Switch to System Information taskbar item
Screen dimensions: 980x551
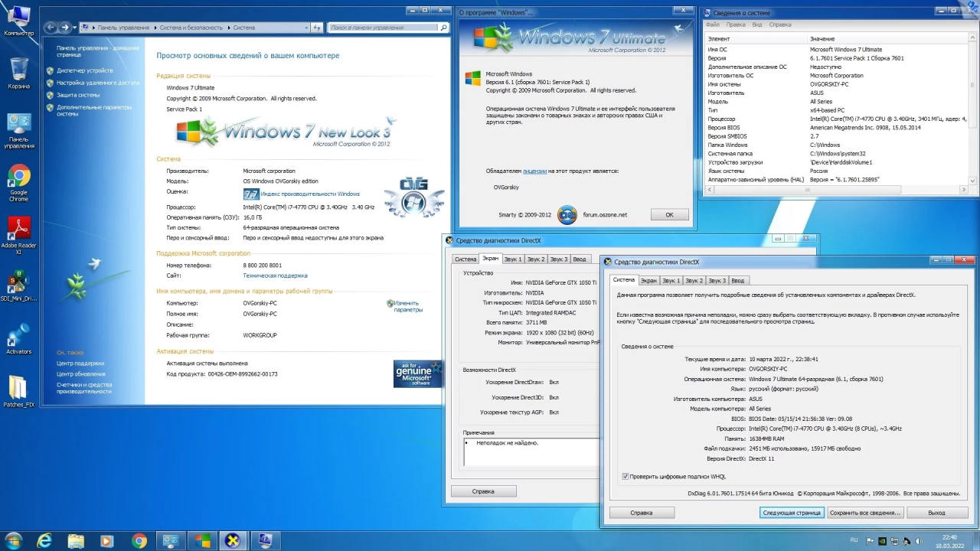[x=264, y=541]
